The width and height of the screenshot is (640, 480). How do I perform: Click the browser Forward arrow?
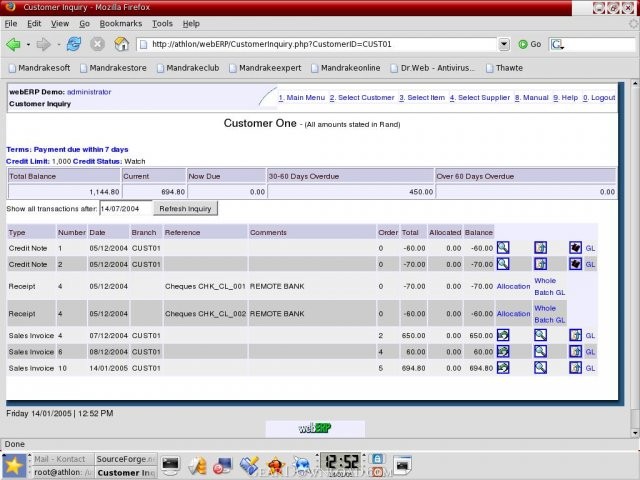44,44
